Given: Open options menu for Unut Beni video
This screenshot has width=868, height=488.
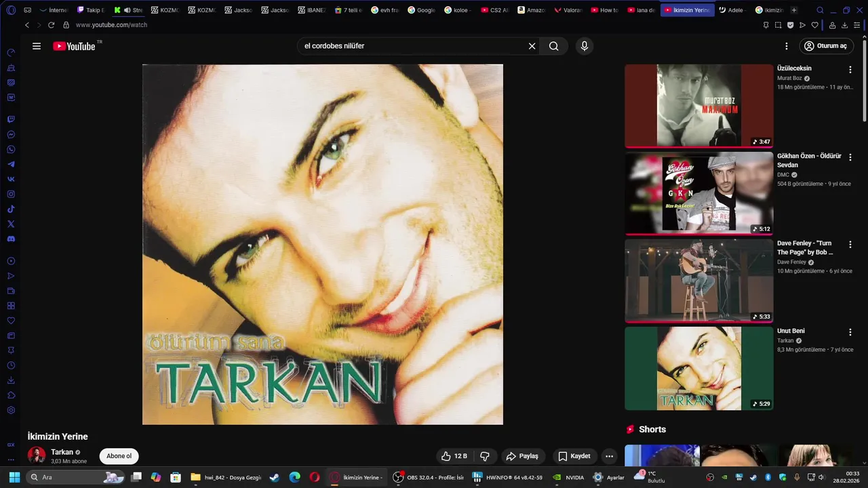Looking at the screenshot, I should point(850,332).
